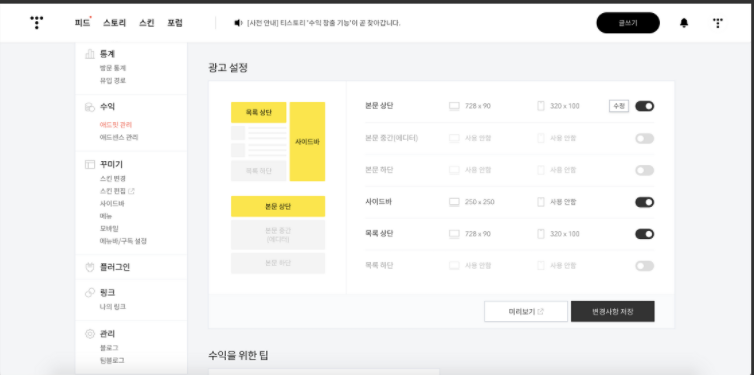Disable the 본문 상단 ad toggle

(644, 106)
